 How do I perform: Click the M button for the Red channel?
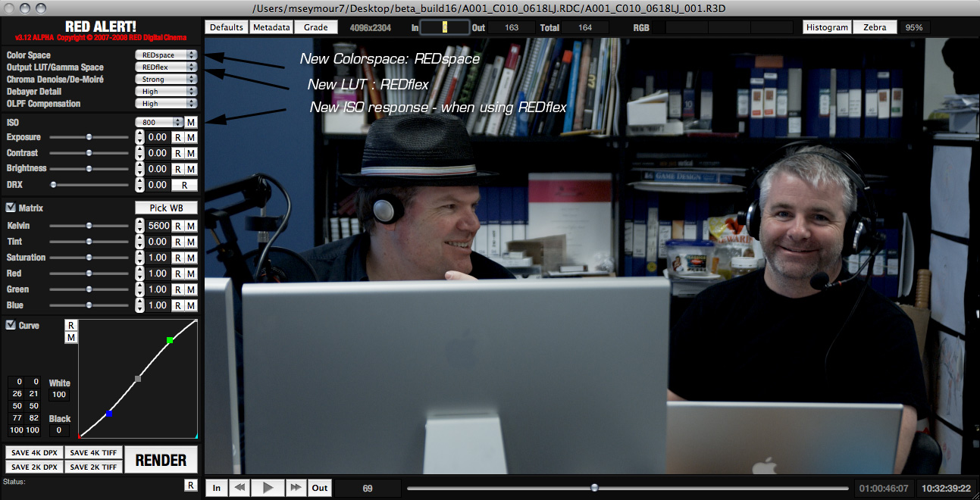[191, 273]
